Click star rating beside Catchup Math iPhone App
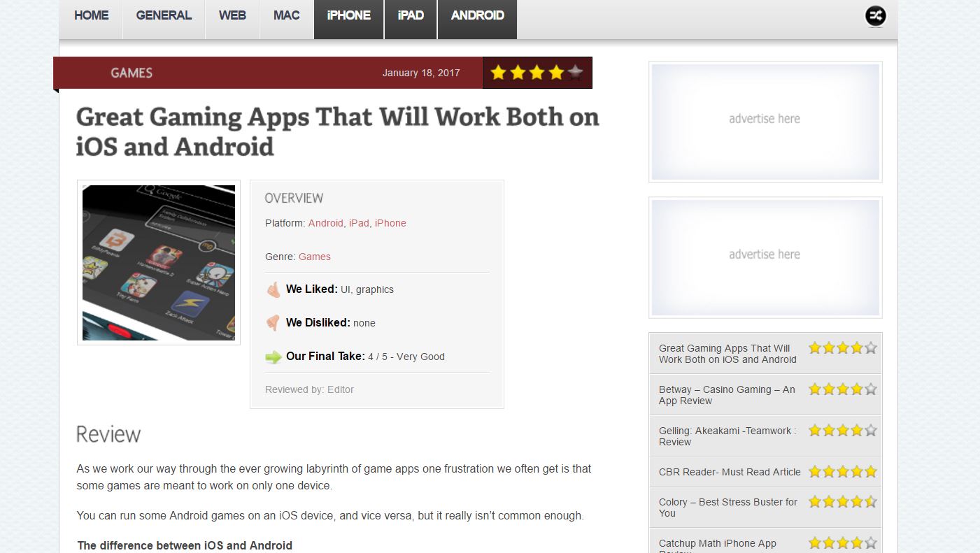The height and width of the screenshot is (553, 980). [843, 543]
